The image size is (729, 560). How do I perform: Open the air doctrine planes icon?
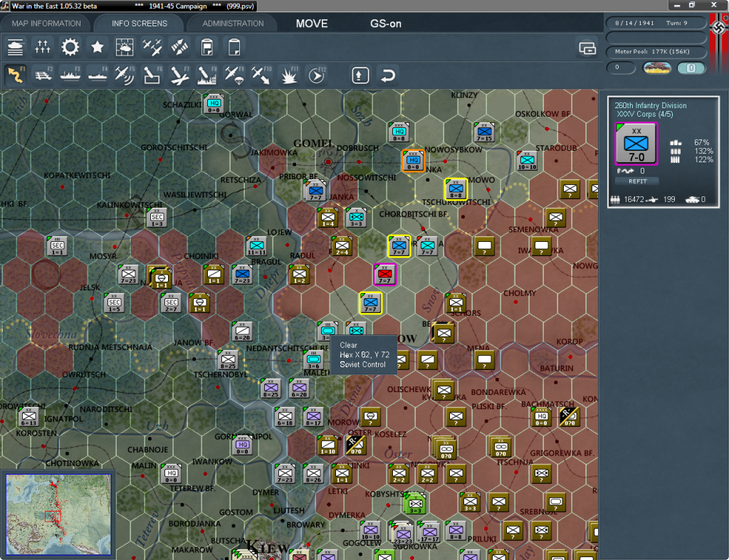pos(152,47)
